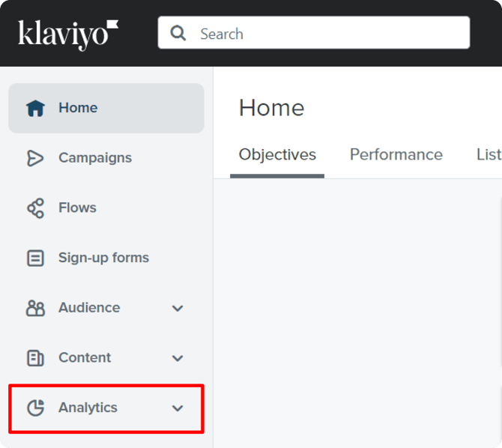Switch to the Performance tab

[x=396, y=155]
